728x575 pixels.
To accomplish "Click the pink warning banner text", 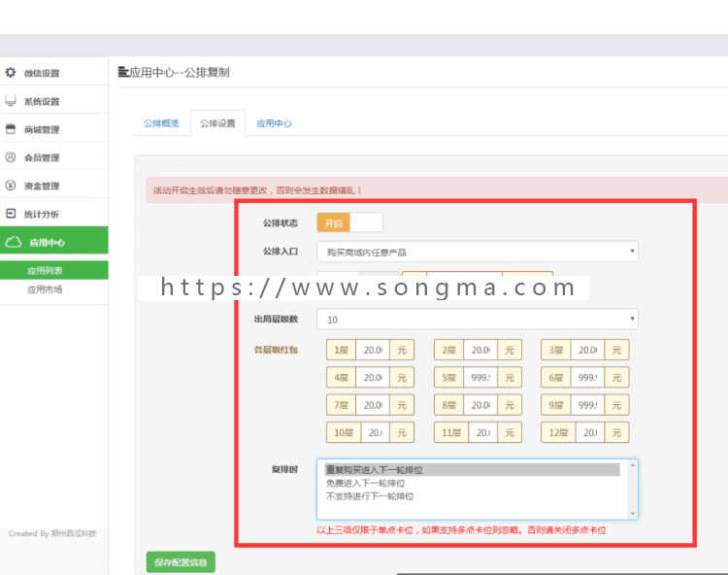I will tap(257, 190).
